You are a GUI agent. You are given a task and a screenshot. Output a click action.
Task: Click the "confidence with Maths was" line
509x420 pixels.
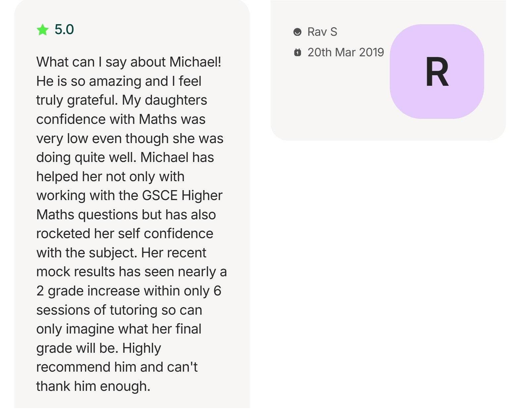click(121, 119)
